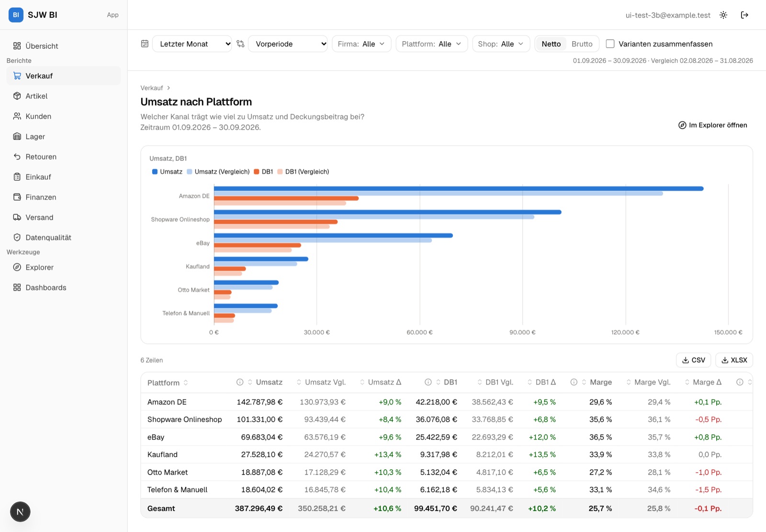Image resolution: width=766 pixels, height=532 pixels.
Task: Open the Retouren report
Action: tap(64, 157)
